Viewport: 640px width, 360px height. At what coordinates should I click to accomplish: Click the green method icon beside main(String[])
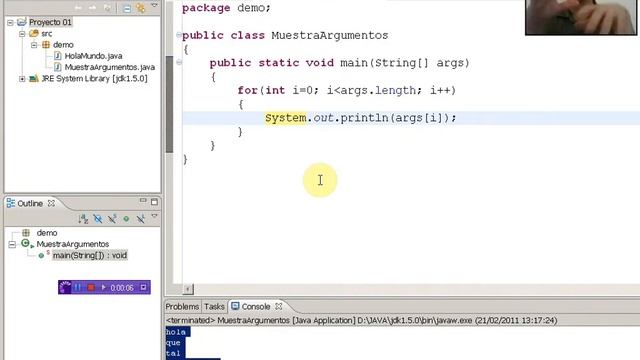coord(41,256)
